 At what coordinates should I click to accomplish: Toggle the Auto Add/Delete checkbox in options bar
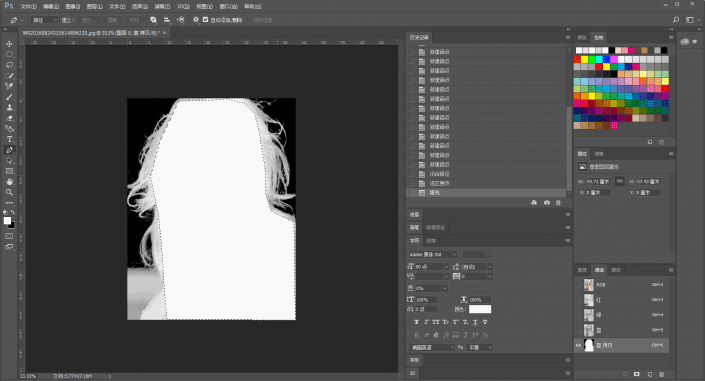tap(205, 20)
